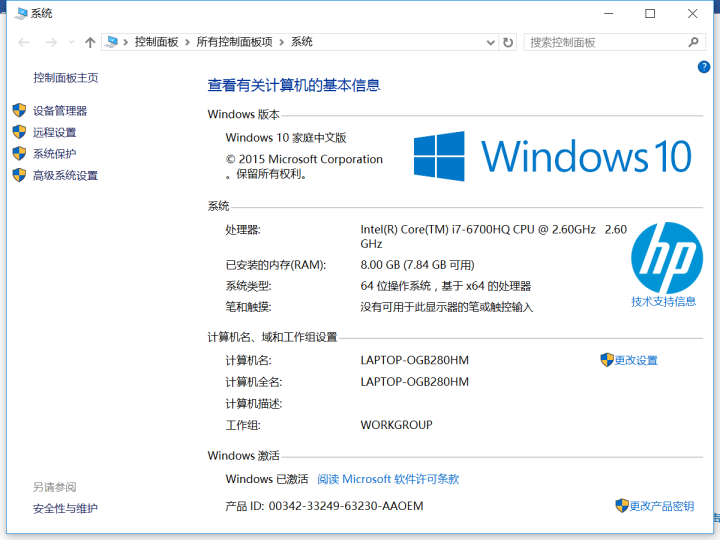Select 控制面板 in the address breadcrumb
This screenshot has width=720, height=540.
pos(156,42)
